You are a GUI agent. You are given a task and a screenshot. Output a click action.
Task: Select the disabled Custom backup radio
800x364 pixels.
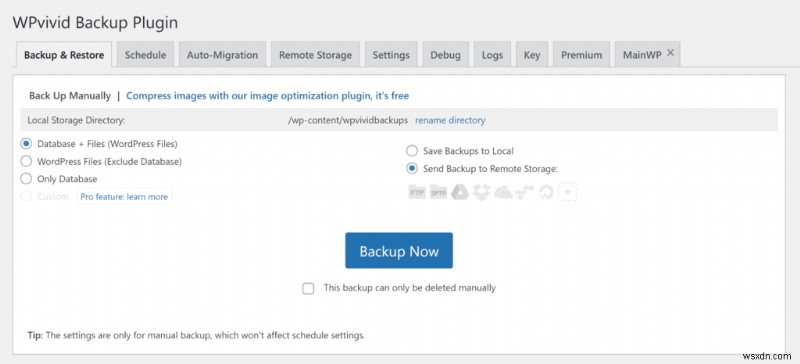click(26, 197)
